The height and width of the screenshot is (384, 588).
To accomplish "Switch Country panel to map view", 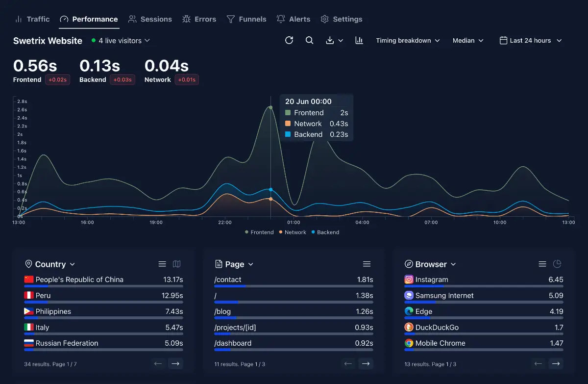I will click(177, 264).
